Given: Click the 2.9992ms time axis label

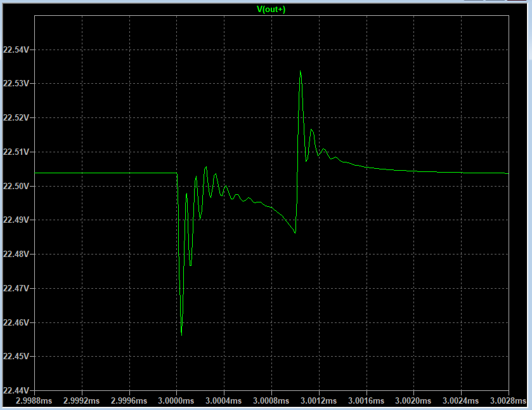Looking at the screenshot, I should (x=81, y=401).
